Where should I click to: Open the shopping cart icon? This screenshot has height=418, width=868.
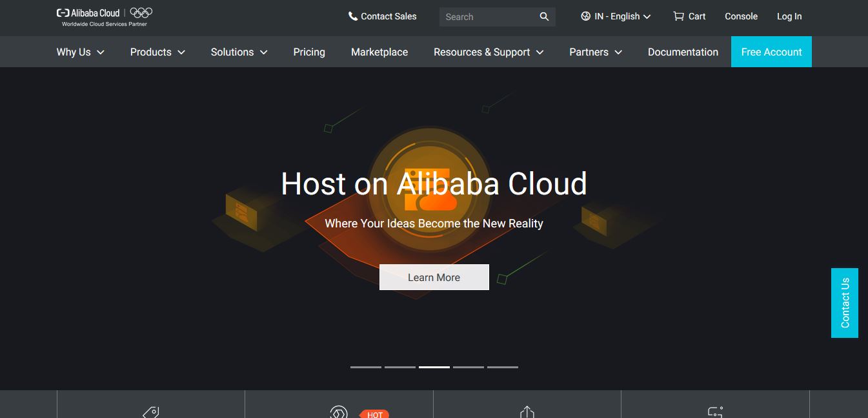678,16
